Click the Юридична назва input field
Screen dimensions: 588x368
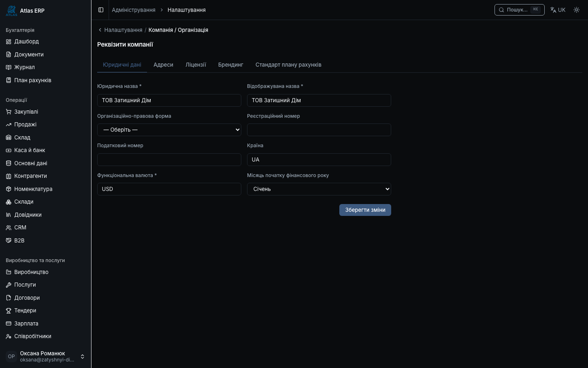tap(169, 100)
